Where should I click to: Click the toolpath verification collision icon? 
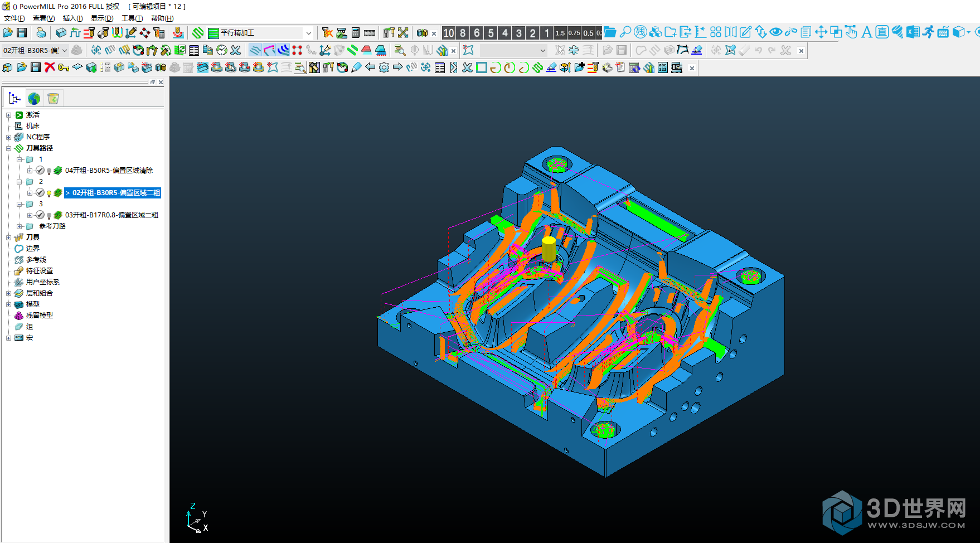point(327,33)
